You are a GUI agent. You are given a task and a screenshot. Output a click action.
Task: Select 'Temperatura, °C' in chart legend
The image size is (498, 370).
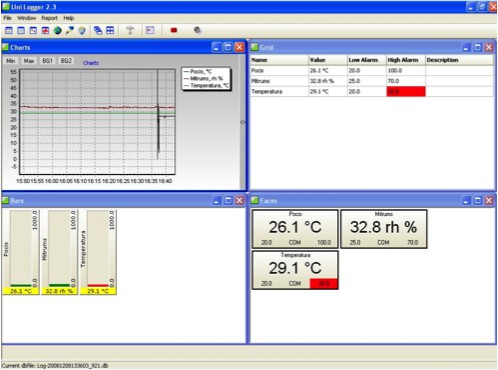point(206,85)
